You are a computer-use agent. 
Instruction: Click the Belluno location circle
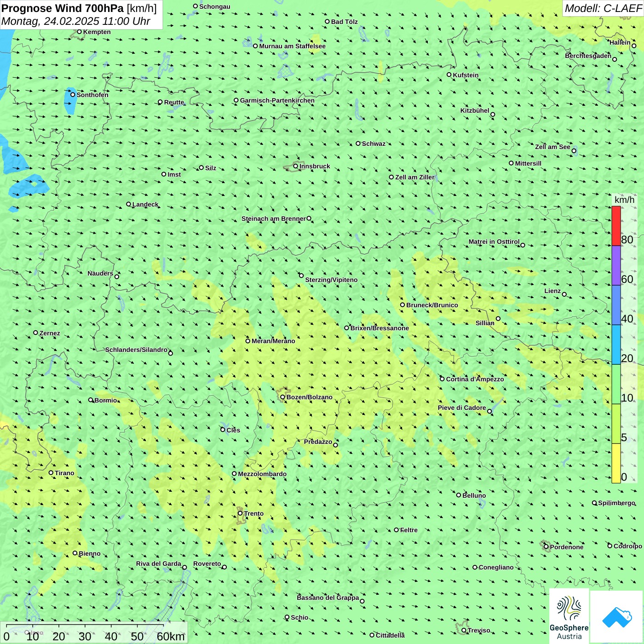point(459,495)
